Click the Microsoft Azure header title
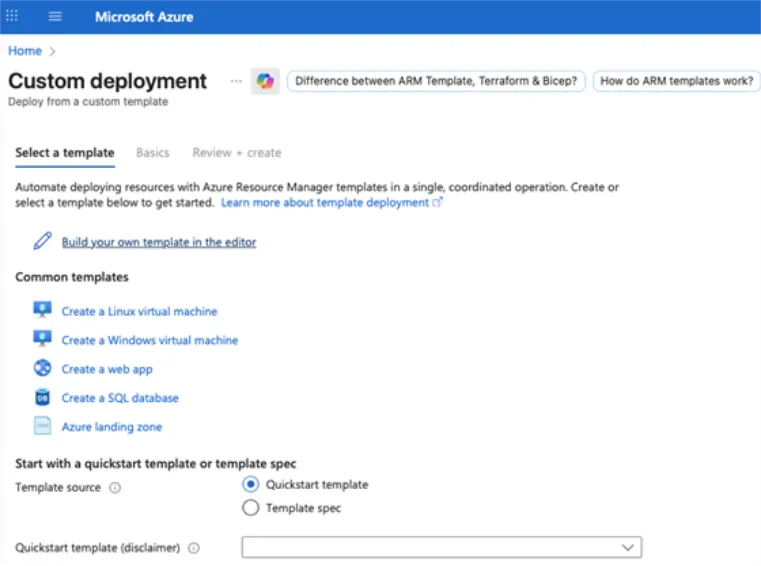Screen dimensions: 761x566 tap(144, 17)
